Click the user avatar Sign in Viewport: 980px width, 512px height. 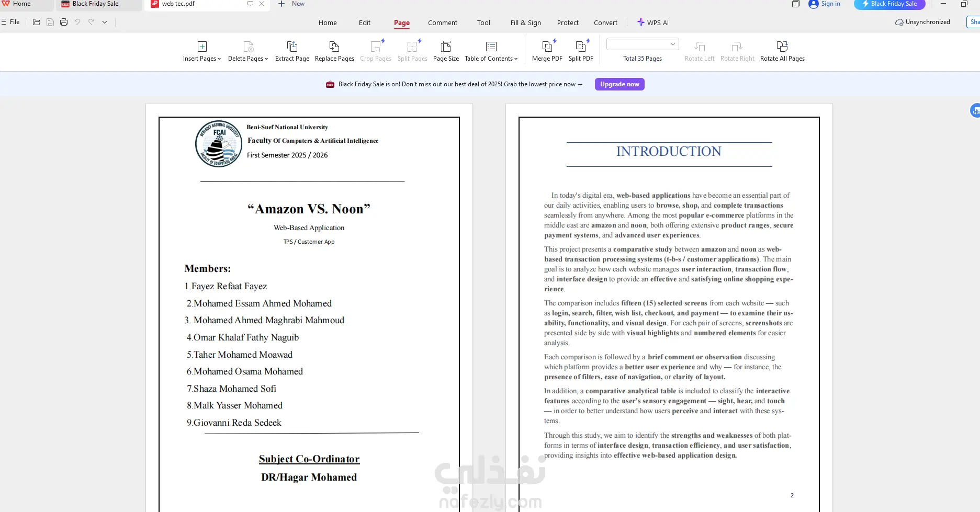(x=824, y=4)
